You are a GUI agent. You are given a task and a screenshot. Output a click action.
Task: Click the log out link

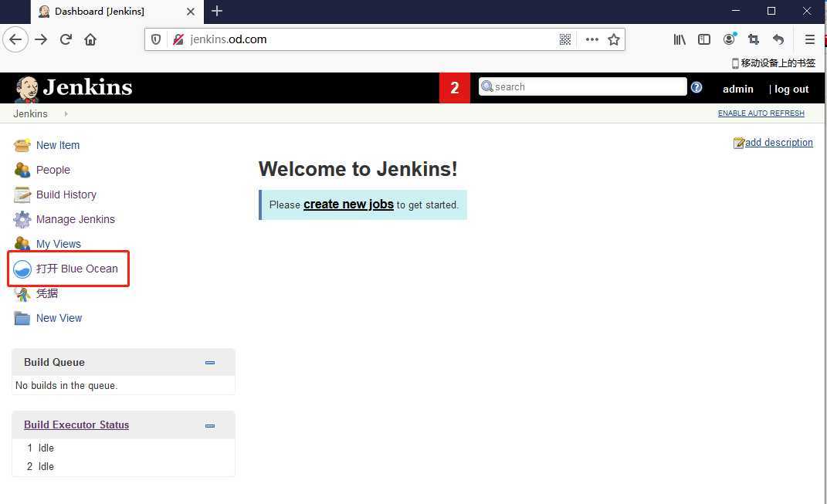[791, 89]
